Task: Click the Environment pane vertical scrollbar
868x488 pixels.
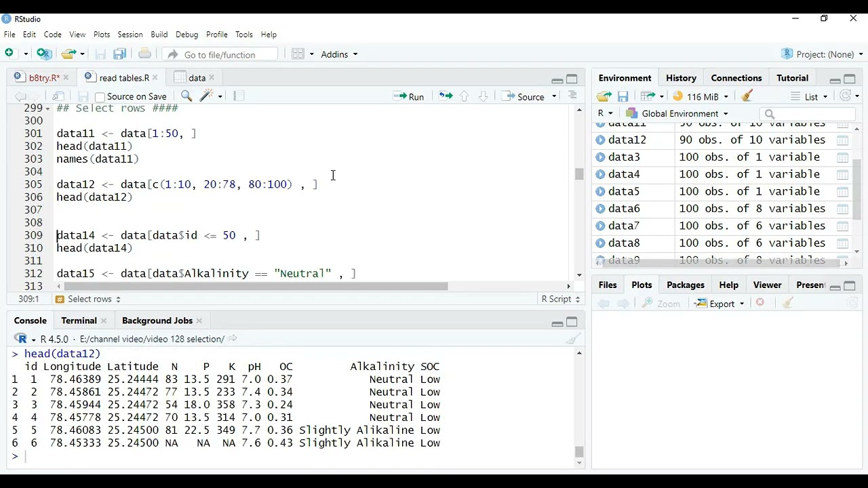Action: tap(857, 189)
